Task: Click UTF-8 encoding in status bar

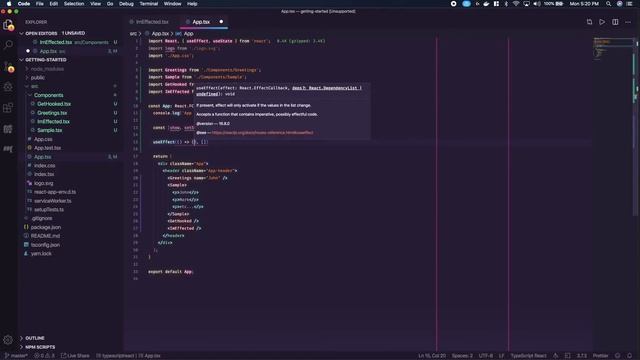Action: (486, 356)
